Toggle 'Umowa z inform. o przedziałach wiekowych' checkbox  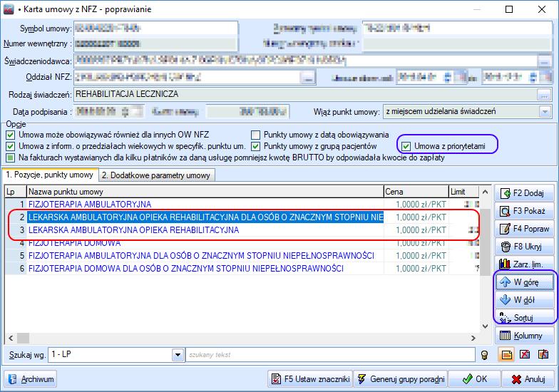pyautogui.click(x=10, y=147)
